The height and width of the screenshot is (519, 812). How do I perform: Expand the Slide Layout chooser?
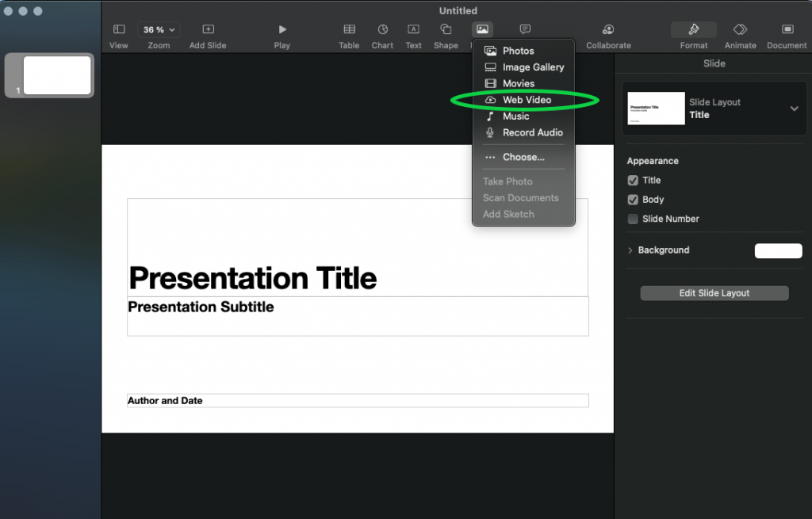pyautogui.click(x=794, y=109)
